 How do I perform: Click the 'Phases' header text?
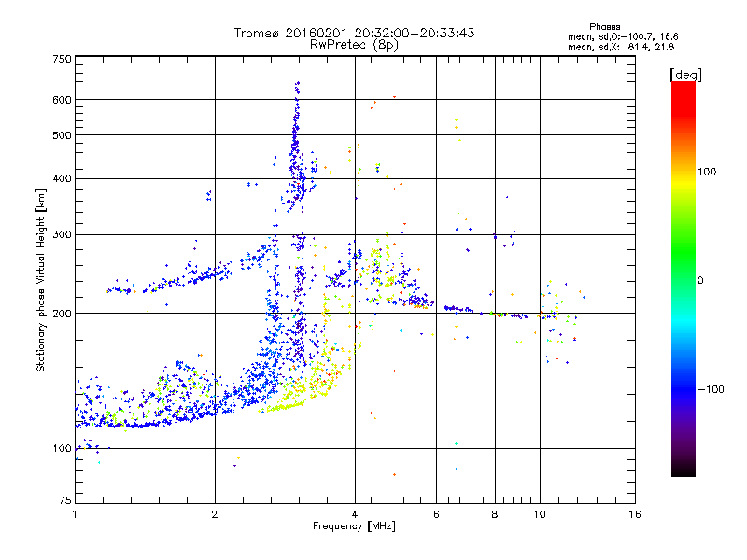click(604, 27)
